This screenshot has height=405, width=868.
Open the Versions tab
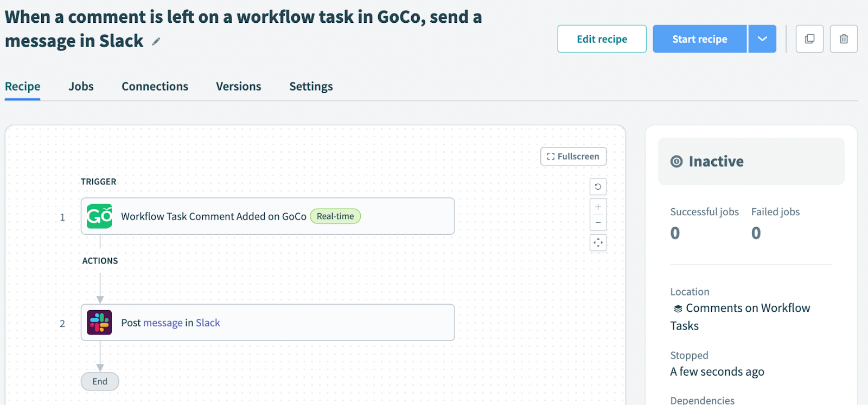[x=239, y=87]
